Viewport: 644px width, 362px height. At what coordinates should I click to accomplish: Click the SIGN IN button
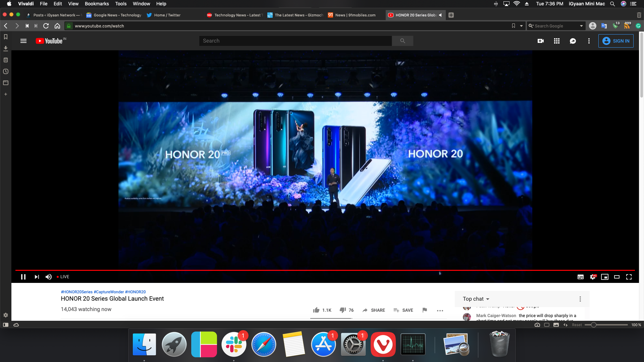[x=616, y=41]
